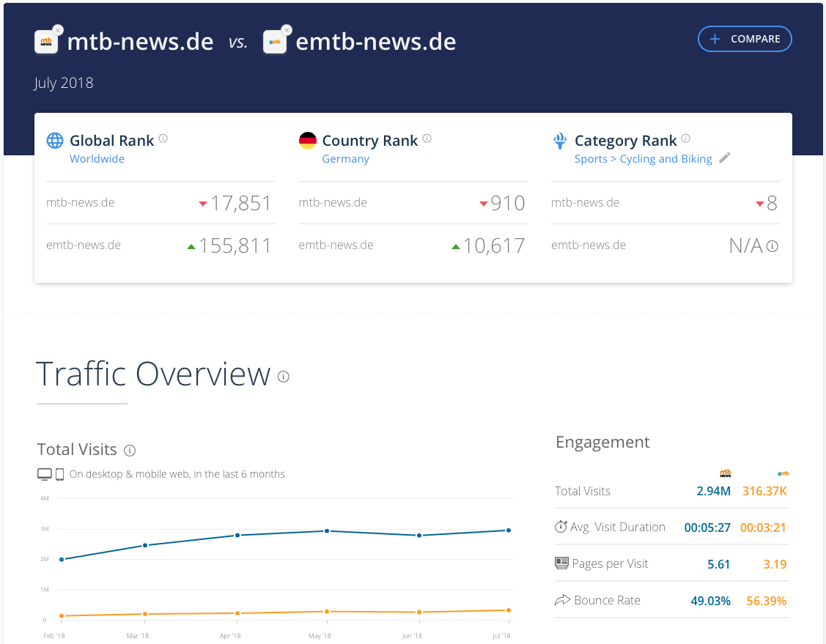The image size is (826, 644).
Task: Click the May '18 point on blue line
Action: pos(327,531)
